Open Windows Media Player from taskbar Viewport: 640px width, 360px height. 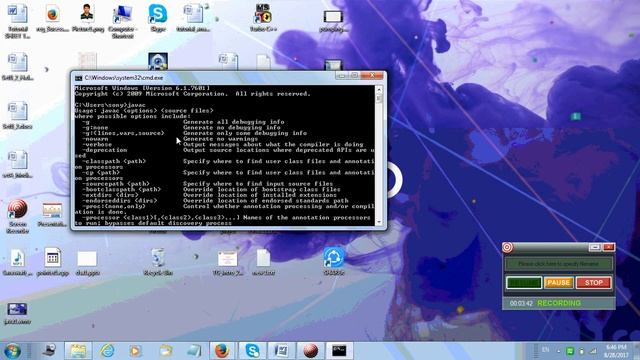[136, 351]
